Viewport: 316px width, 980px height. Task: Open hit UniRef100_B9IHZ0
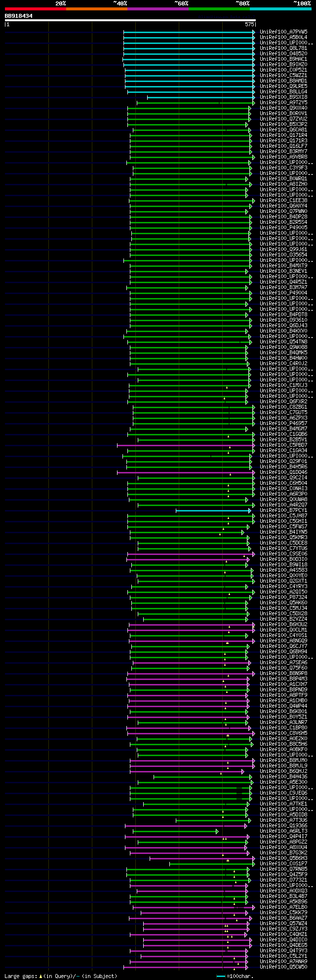coord(283,64)
